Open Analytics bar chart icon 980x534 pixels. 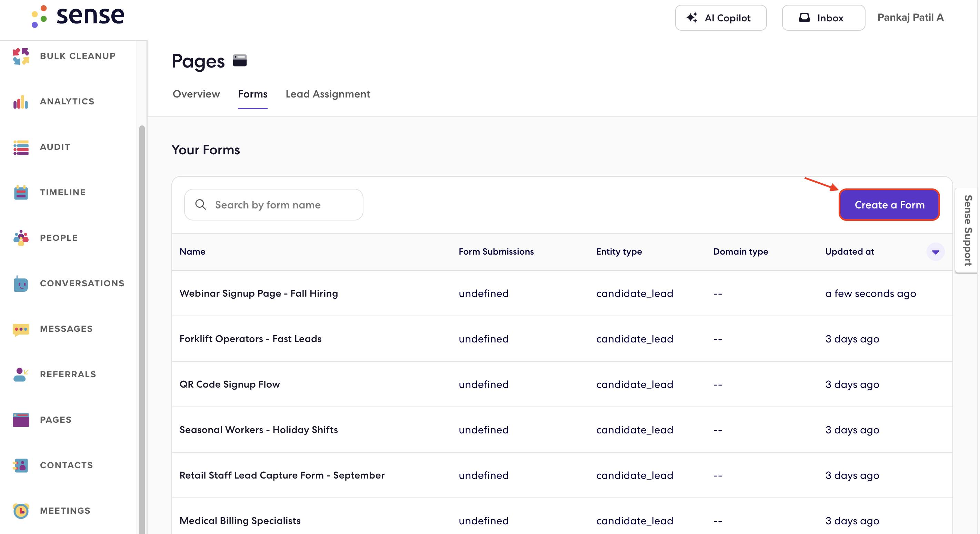[x=21, y=102]
